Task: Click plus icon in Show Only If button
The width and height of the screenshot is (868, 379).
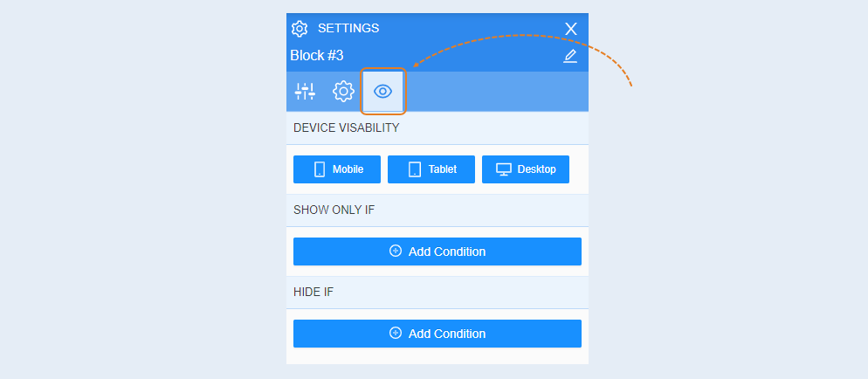Action: (x=396, y=252)
